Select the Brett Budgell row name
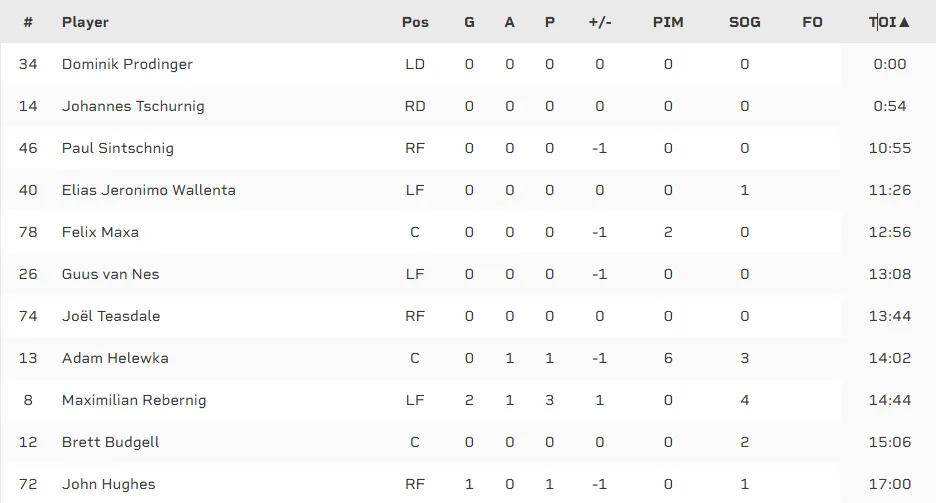The image size is (936, 503). (110, 442)
